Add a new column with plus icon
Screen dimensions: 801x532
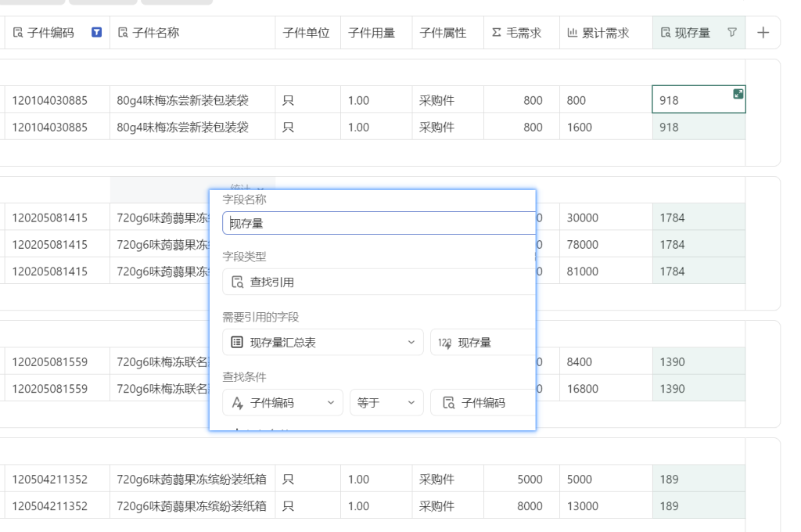point(763,33)
